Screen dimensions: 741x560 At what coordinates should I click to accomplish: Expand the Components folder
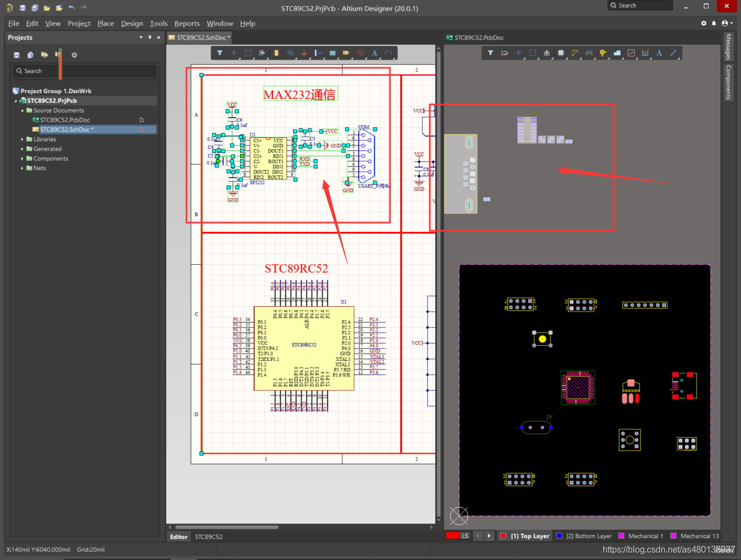tap(22, 159)
